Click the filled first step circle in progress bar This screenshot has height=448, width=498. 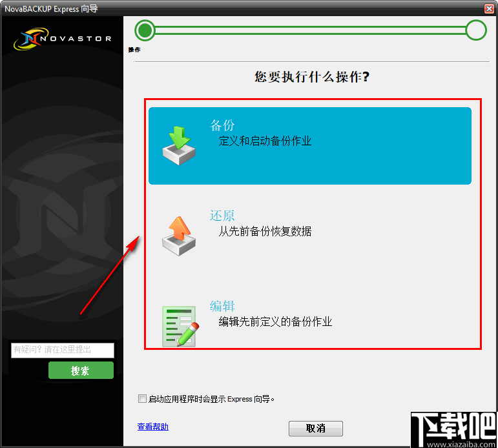point(145,30)
